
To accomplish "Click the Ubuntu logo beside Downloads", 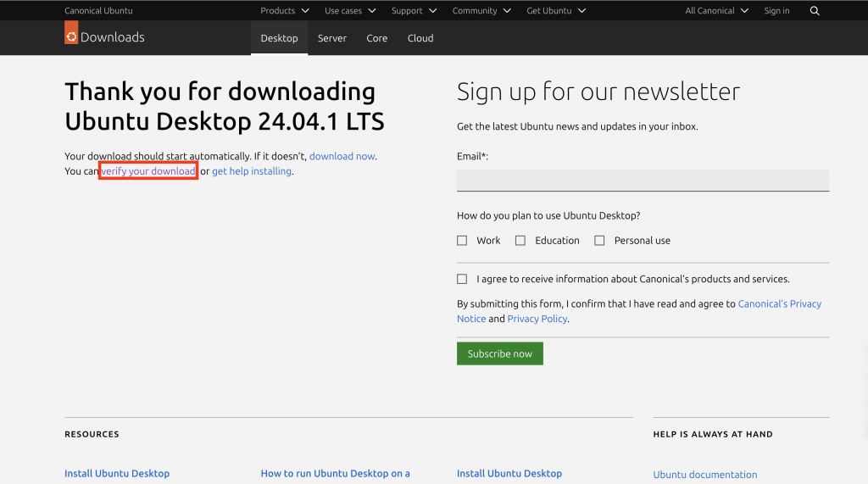I will 71,33.
